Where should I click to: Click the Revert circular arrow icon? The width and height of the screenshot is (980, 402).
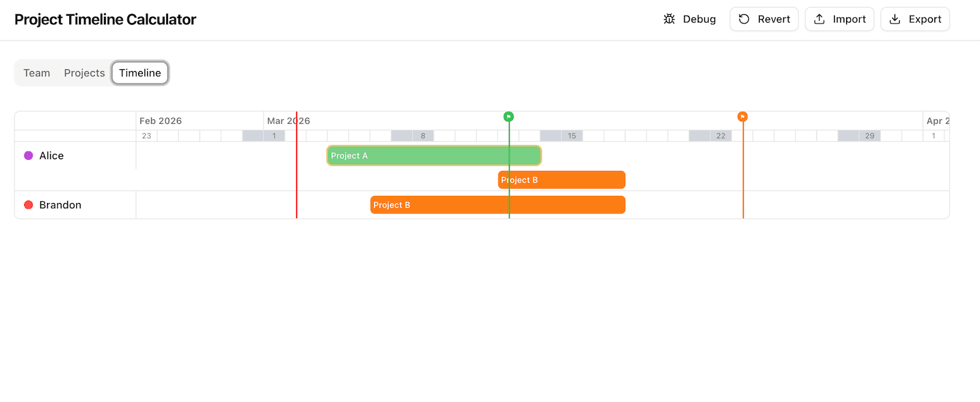[744, 19]
